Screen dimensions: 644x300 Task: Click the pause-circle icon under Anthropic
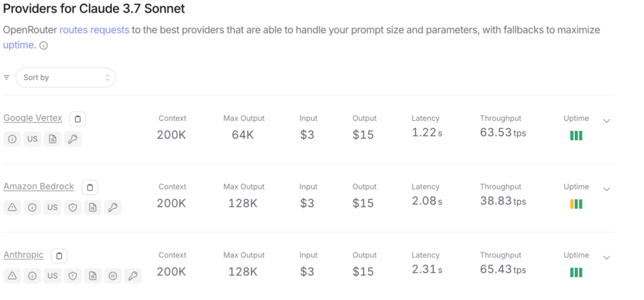tap(113, 275)
